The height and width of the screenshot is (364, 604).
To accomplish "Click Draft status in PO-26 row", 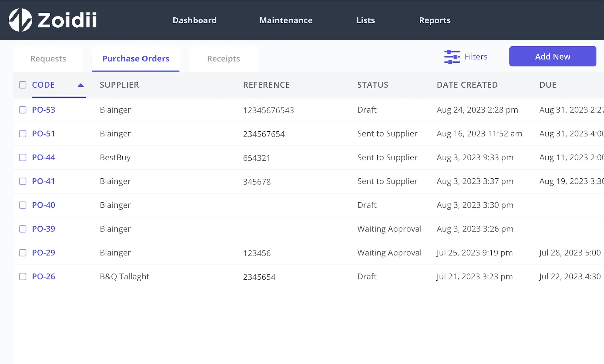I will click(x=367, y=277).
